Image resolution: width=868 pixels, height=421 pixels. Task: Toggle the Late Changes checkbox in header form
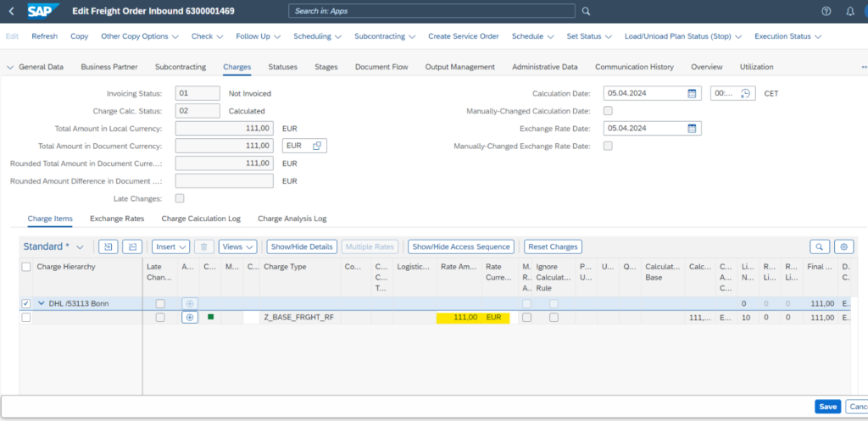[180, 198]
